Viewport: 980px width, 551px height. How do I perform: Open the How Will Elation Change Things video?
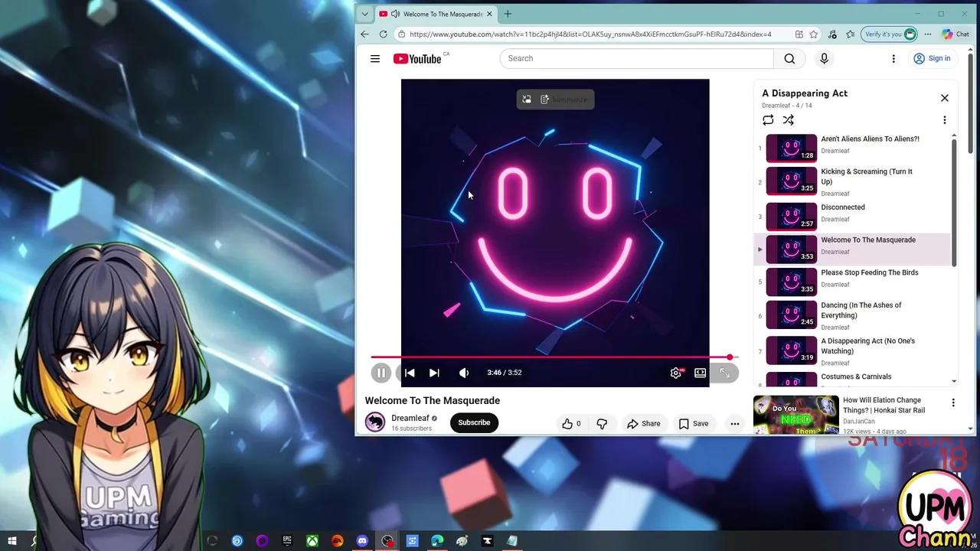(884, 405)
